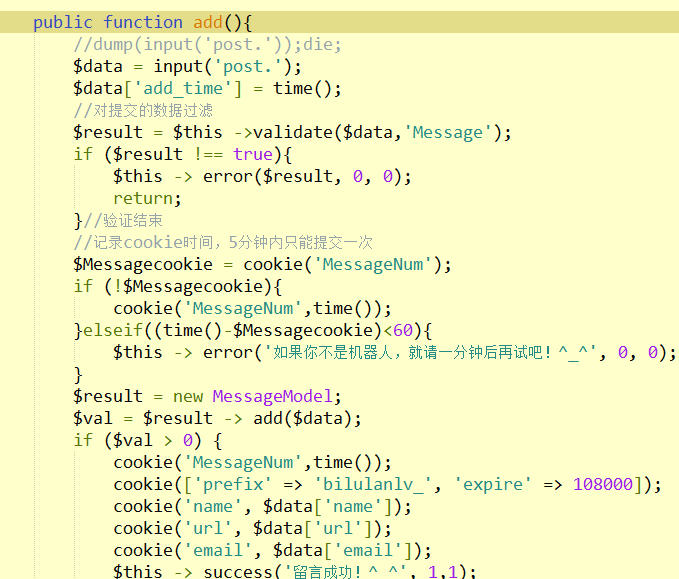Viewport: 679px width, 579px height.
Task: Click the number 108000
Action: pos(603,484)
